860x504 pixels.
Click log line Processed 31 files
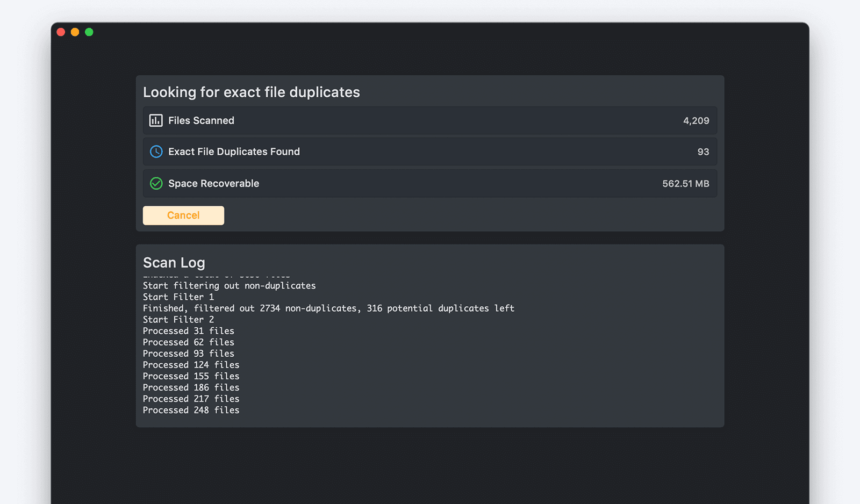click(x=189, y=331)
